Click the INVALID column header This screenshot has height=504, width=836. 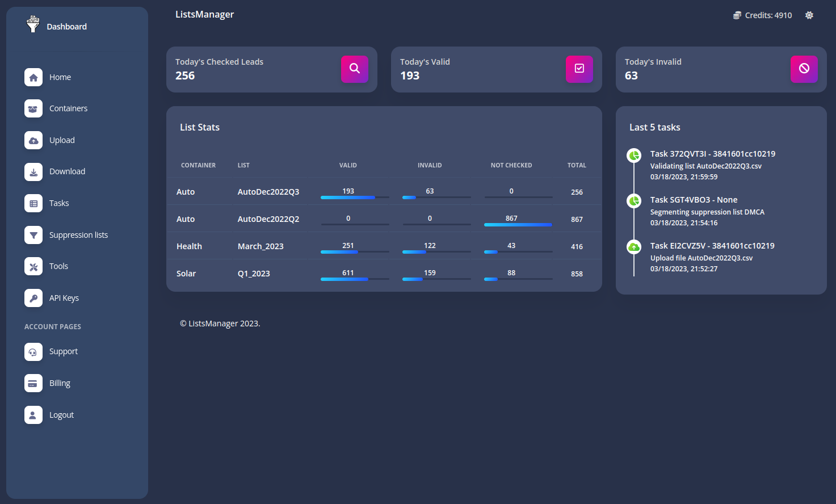(430, 165)
